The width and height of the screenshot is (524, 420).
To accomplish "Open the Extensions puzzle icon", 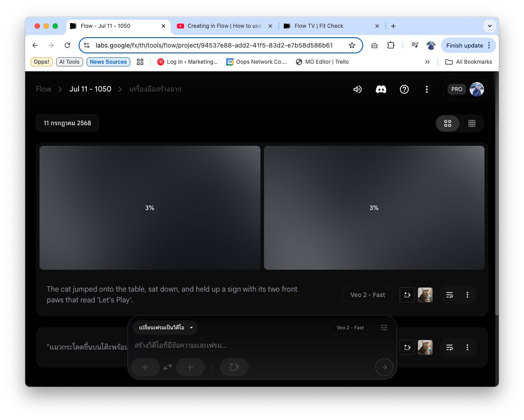I will tap(391, 45).
